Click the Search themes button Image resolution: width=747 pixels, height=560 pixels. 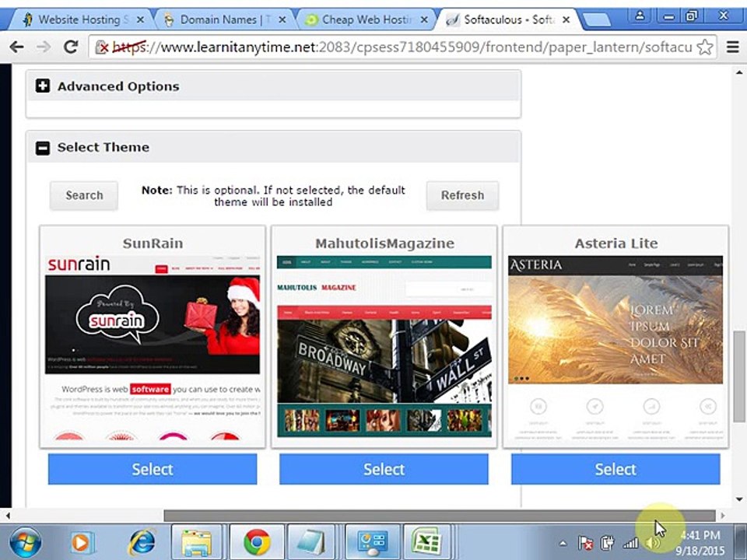84,195
